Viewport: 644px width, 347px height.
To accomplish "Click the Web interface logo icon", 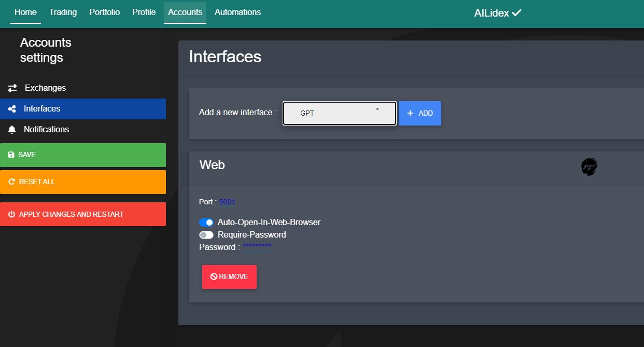I will (589, 166).
